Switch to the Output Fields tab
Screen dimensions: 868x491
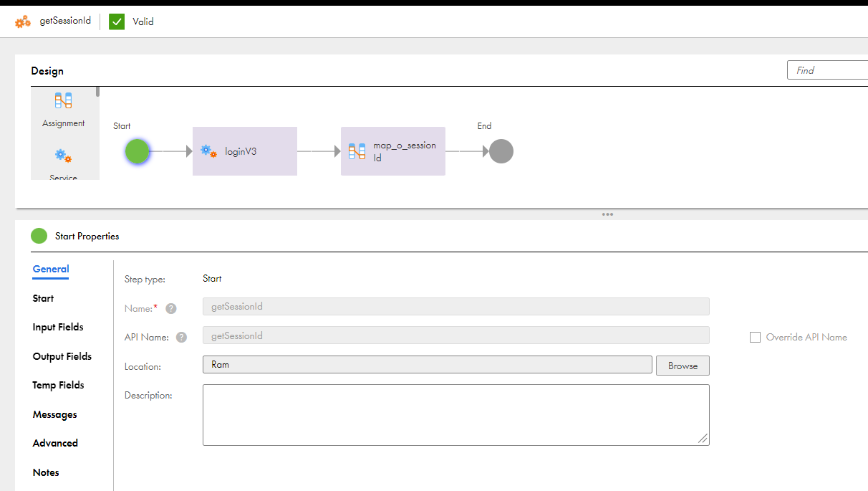[62, 356]
